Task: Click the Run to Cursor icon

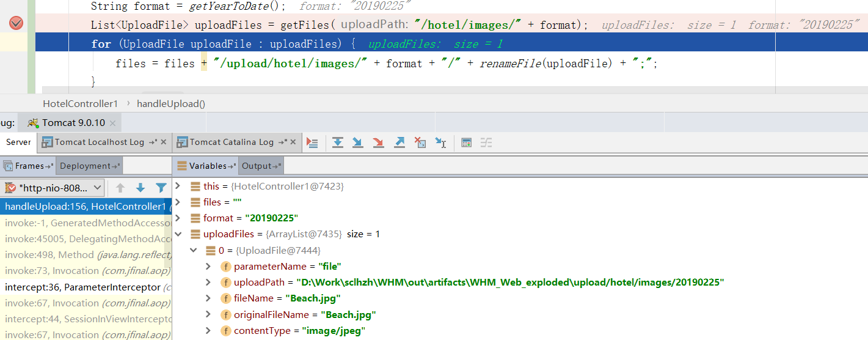Action: [x=440, y=142]
